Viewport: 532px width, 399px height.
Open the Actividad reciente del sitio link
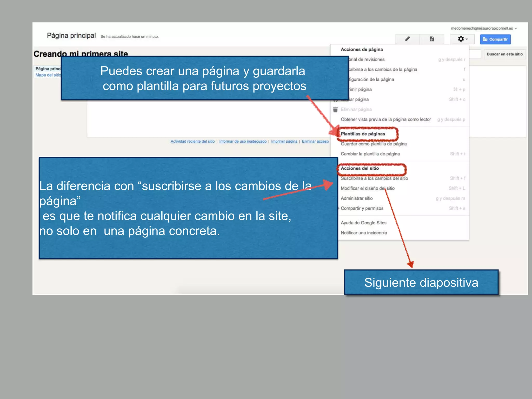[192, 141]
